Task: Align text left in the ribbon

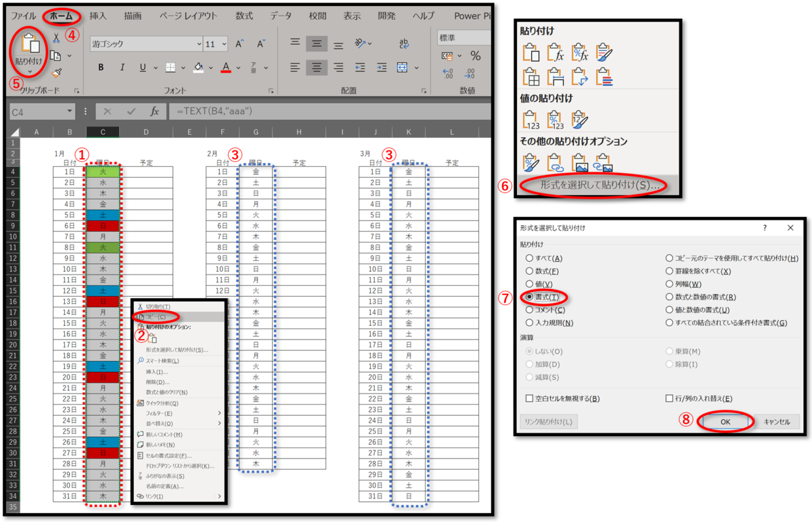Action: 295,67
